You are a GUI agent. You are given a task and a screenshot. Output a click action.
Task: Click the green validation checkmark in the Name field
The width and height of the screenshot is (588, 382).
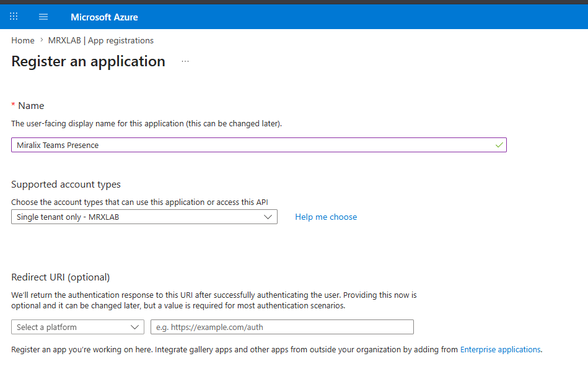point(499,145)
